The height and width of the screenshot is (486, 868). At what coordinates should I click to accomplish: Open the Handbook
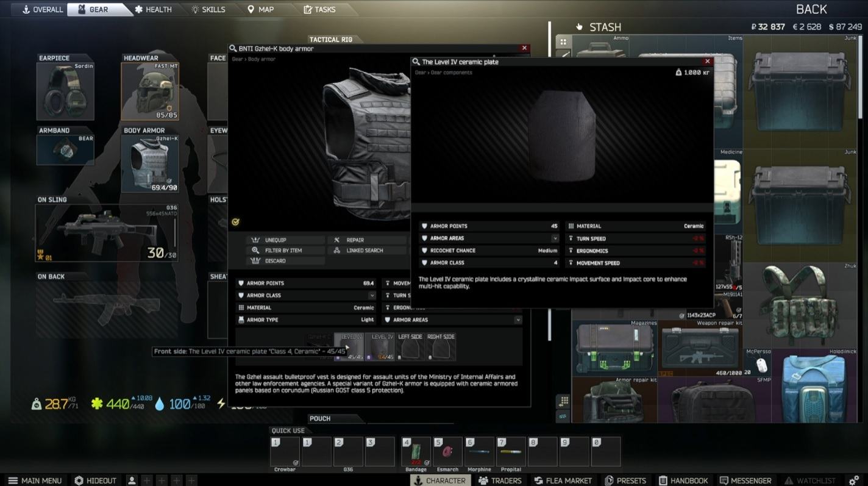pos(683,481)
